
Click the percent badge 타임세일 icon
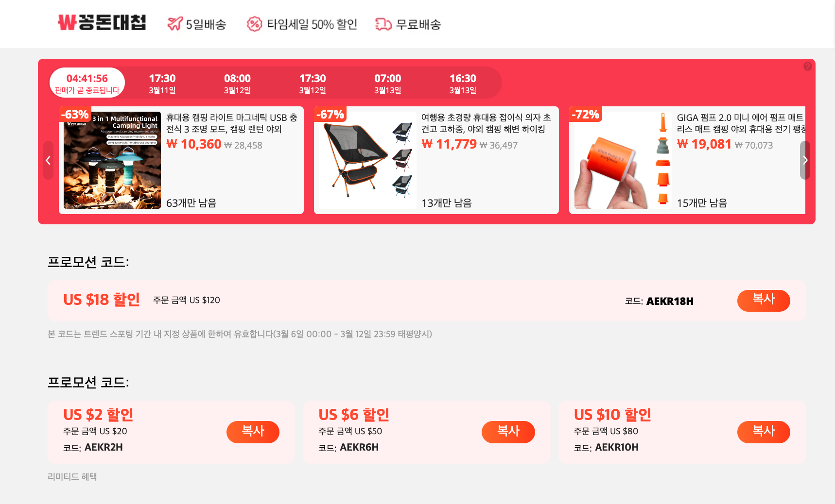pos(254,24)
